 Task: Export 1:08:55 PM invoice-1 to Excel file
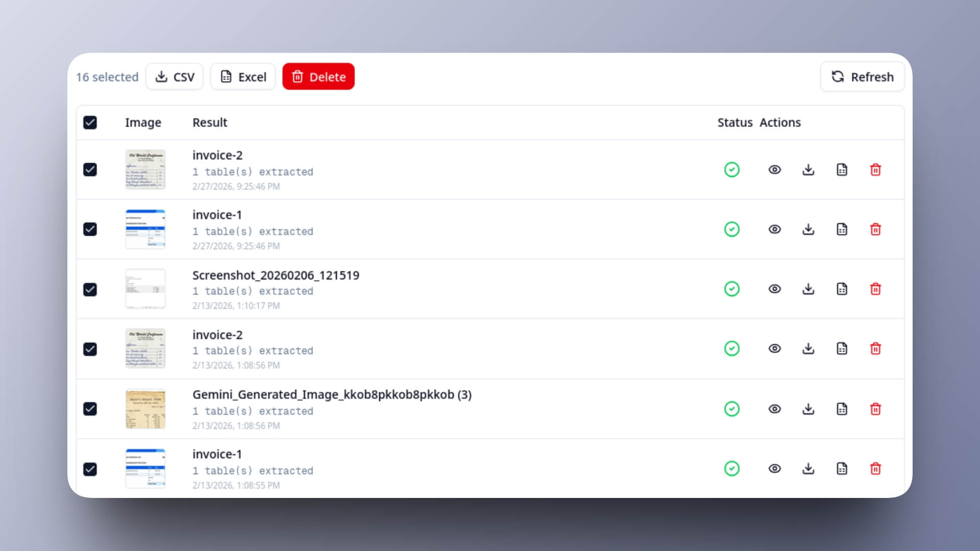[x=842, y=468]
